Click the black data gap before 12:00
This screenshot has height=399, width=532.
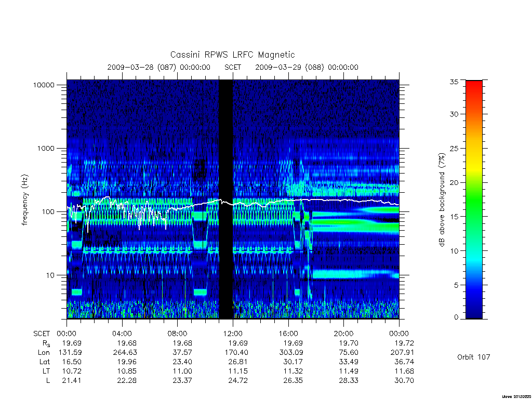[x=225, y=199]
